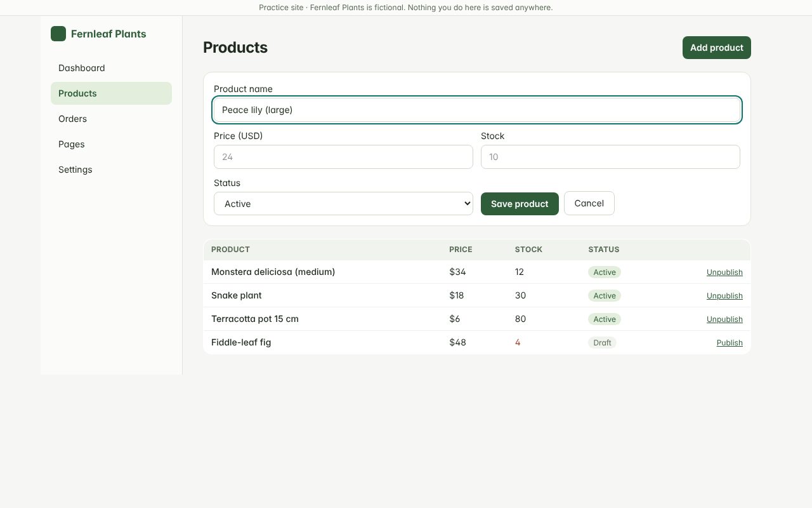
Task: Open Orders from the sidebar
Action: pos(111,119)
